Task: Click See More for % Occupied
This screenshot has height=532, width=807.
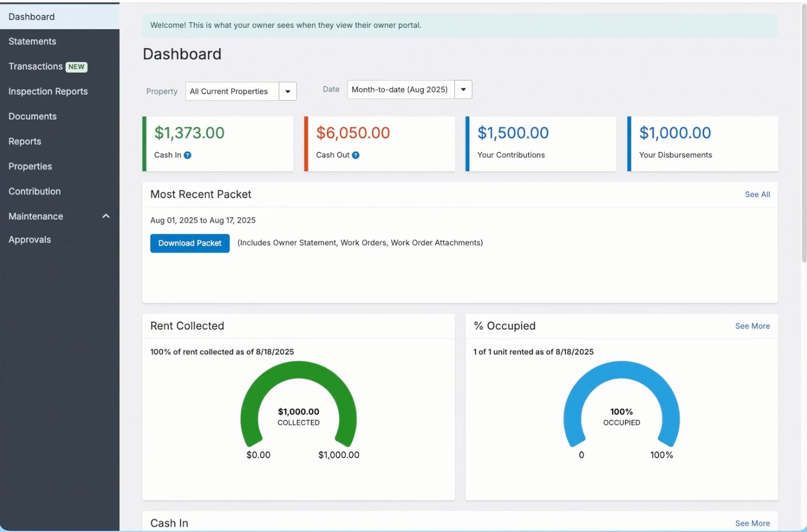Action: coord(752,326)
